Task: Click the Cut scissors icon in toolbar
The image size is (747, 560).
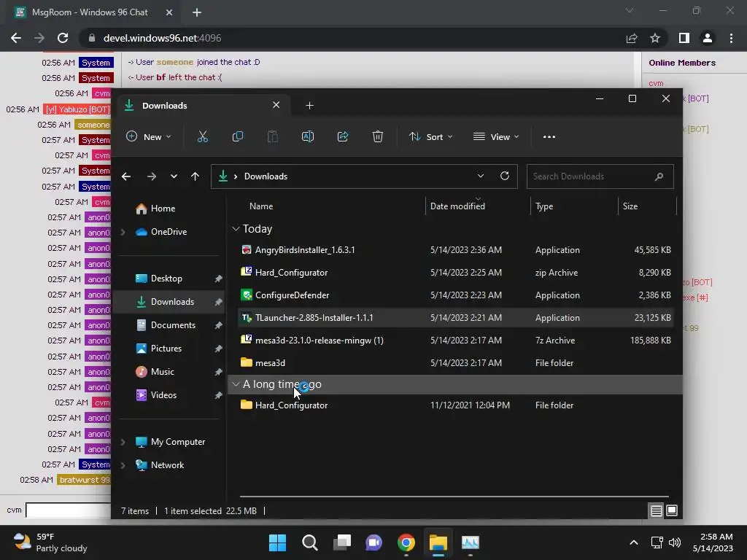Action: [x=203, y=136]
